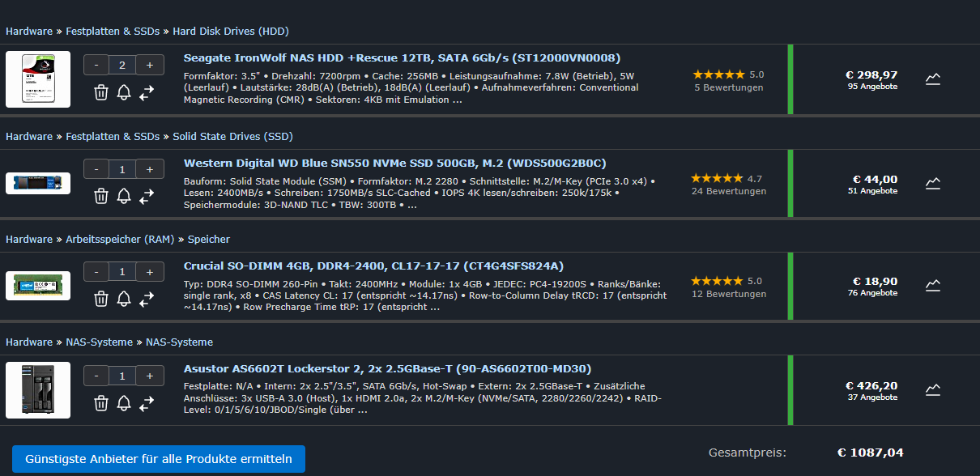
Task: Click WD Blue star rating 4.7
Action: click(x=726, y=178)
